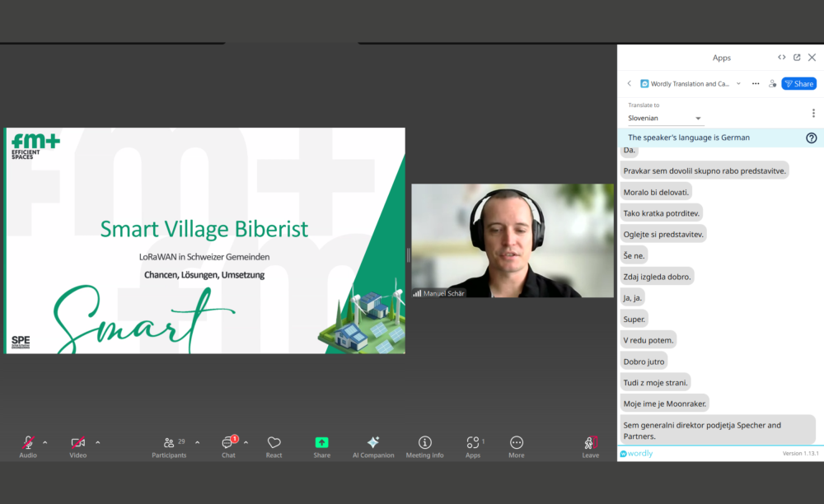The image size is (824, 504).
Task: Click "The speaker's language is German" notice
Action: pyautogui.click(x=688, y=138)
